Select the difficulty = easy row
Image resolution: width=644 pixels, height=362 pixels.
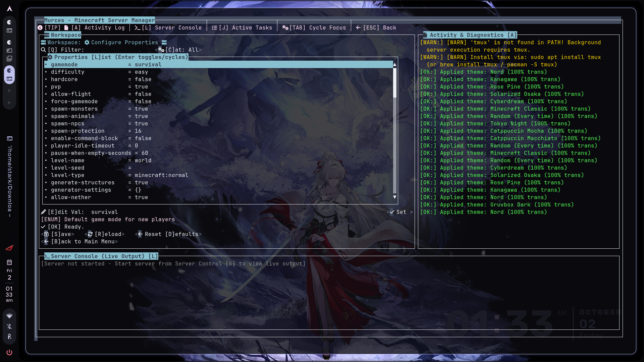(x=219, y=72)
